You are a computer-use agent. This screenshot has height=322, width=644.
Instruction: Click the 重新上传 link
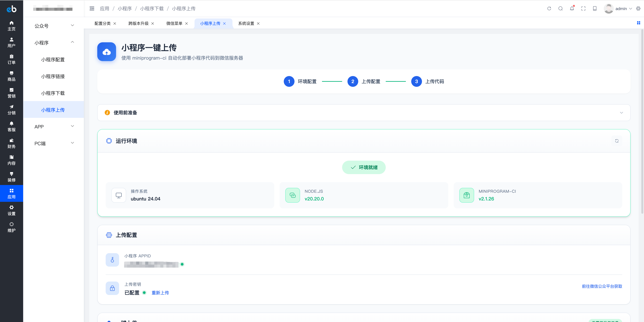point(160,292)
